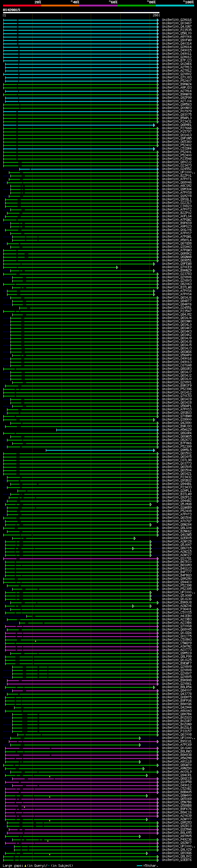
Task: Select the UniRef100_B4G1X3 entry
Action: tap(177, 569)
